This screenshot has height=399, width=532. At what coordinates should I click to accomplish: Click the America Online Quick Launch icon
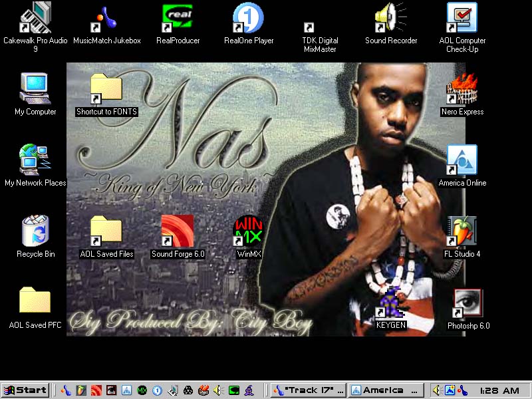tap(126, 390)
